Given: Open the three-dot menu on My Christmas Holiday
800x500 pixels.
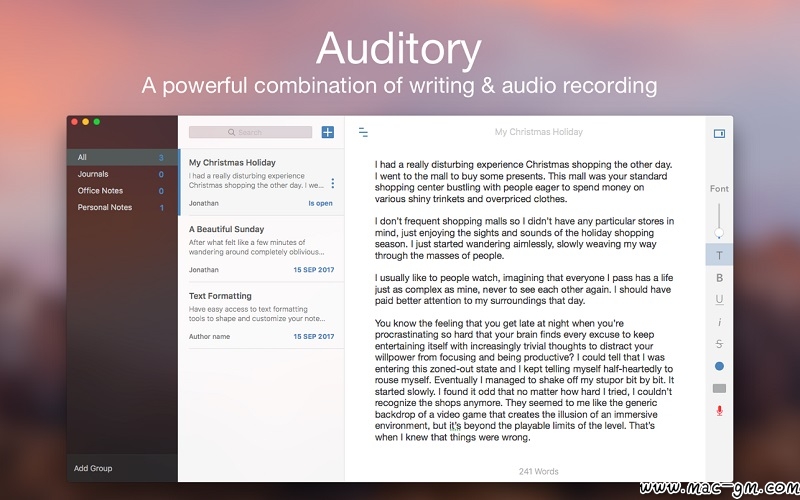Looking at the screenshot, I should pos(333,183).
